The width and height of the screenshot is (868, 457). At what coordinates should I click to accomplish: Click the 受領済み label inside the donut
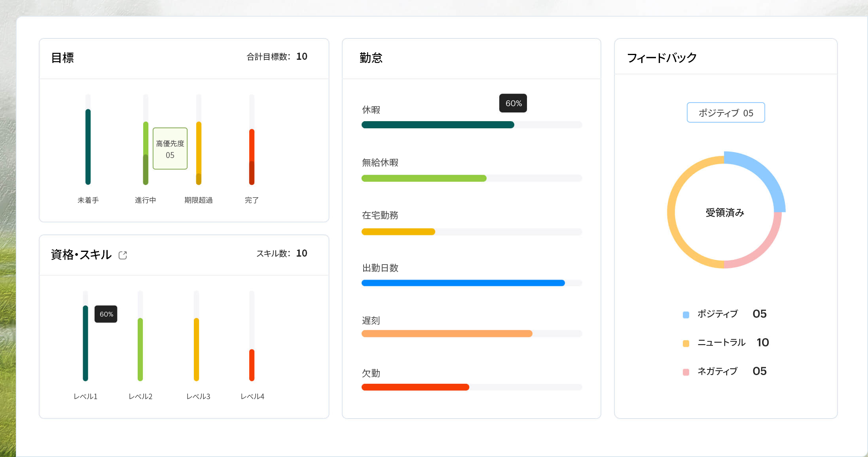tap(725, 212)
